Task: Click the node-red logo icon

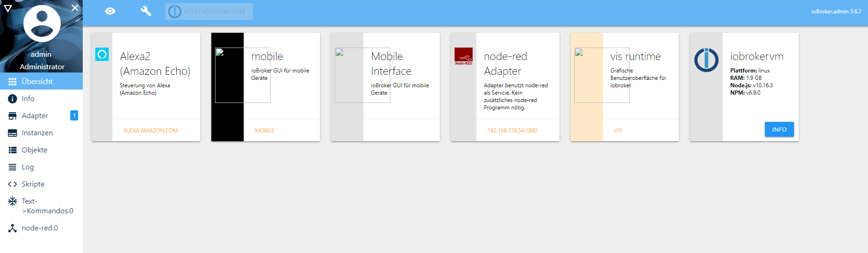Action: [x=463, y=56]
